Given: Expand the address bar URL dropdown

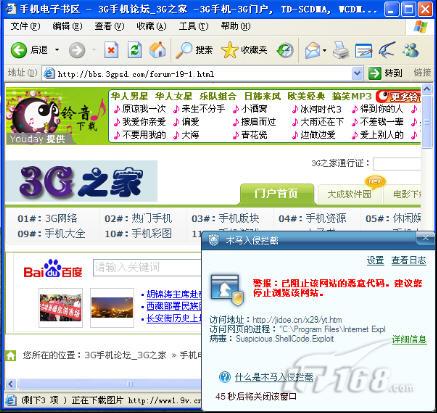Looking at the screenshot, I should click(x=357, y=73).
